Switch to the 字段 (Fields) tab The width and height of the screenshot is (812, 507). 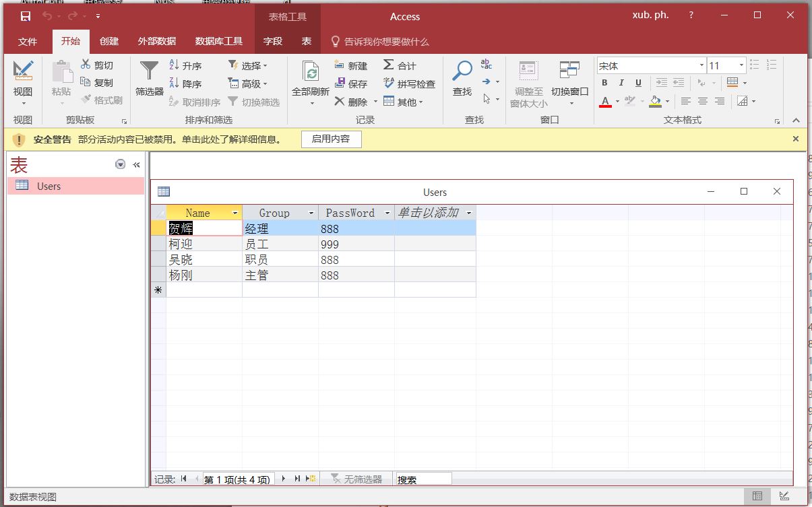(273, 41)
